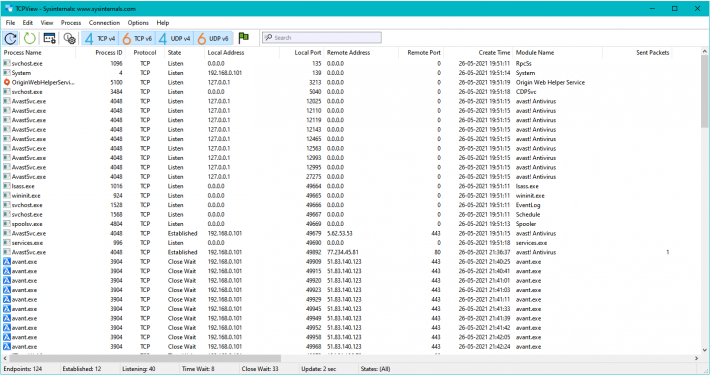The image size is (710, 375).
Task: Click the spoolsv.exe process icon
Action: coord(6,224)
